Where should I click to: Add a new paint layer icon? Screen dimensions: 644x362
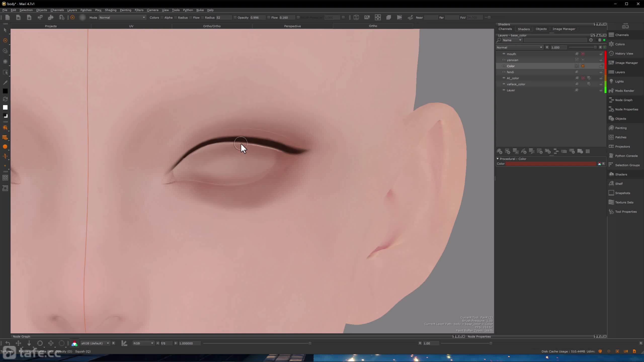499,151
